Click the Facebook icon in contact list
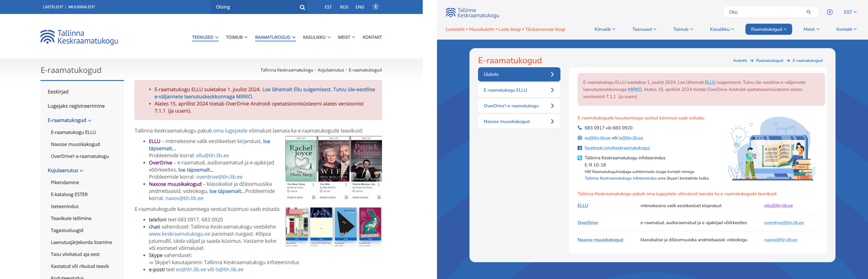Viewport: 868px width, 279px height. (x=580, y=148)
